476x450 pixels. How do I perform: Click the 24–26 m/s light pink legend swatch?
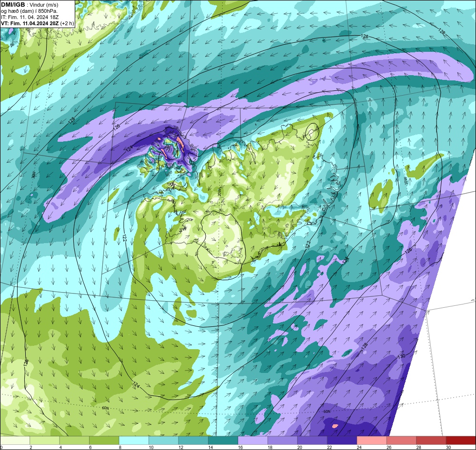(372, 440)
